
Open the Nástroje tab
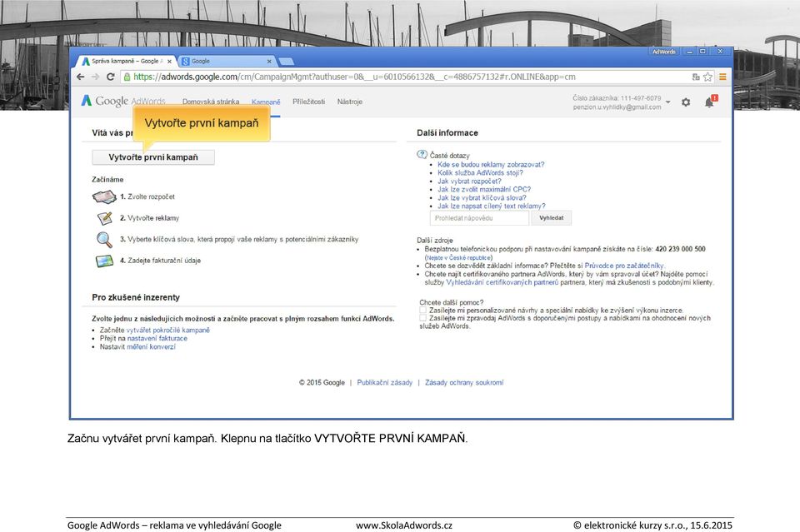tap(349, 102)
